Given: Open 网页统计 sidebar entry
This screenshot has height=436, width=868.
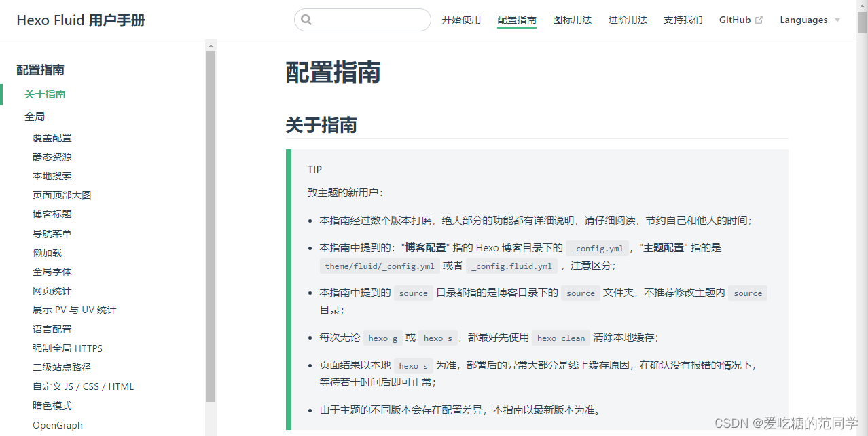Looking at the screenshot, I should (x=52, y=291).
